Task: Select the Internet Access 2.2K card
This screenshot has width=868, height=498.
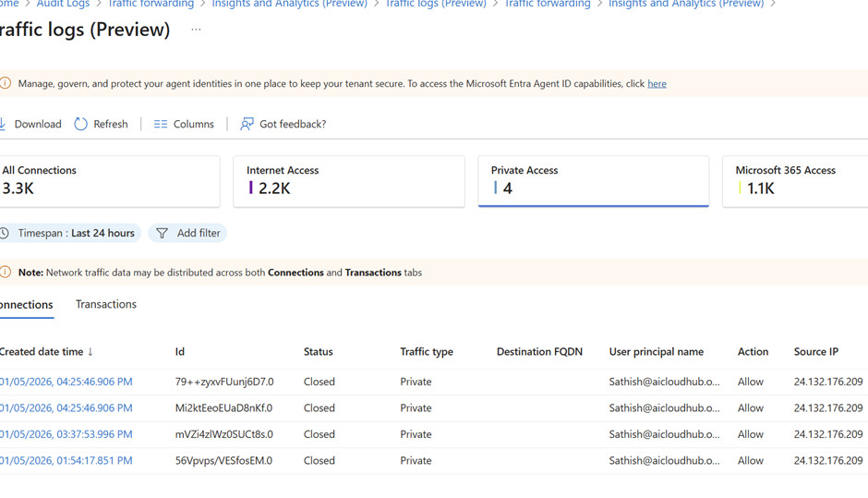Action: click(x=348, y=181)
